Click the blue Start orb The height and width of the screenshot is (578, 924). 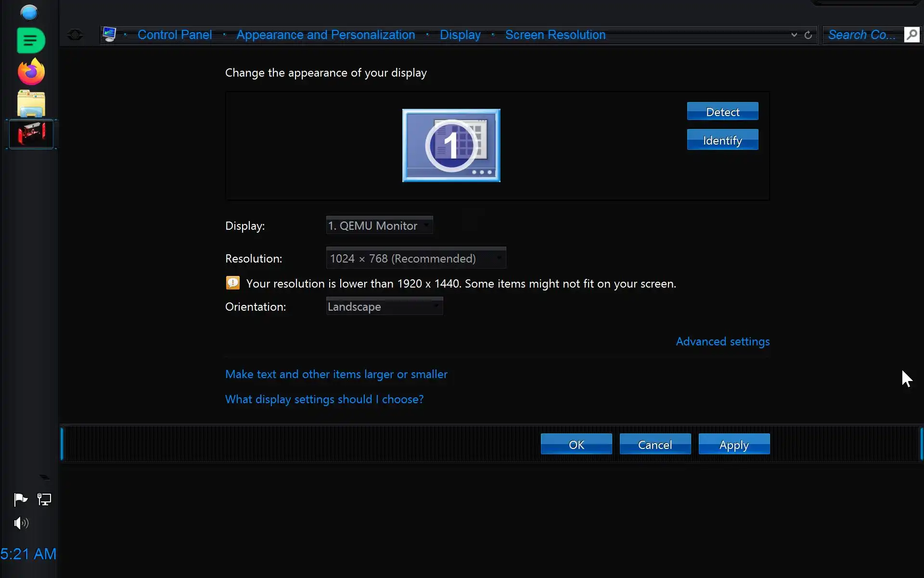click(x=29, y=13)
